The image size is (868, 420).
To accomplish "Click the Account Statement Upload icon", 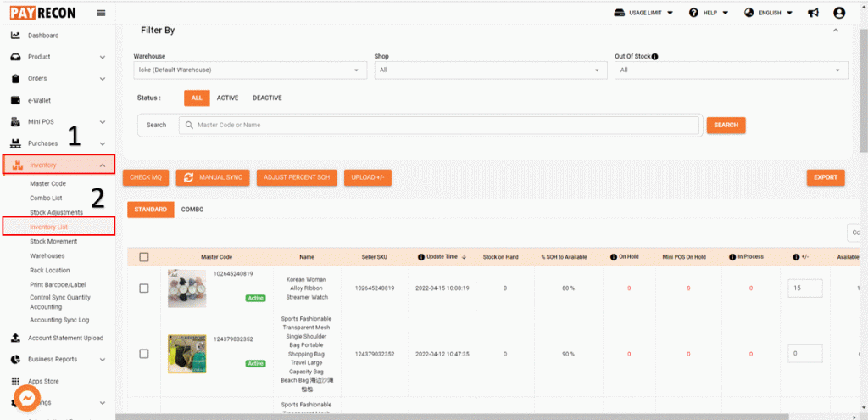I will coord(16,338).
